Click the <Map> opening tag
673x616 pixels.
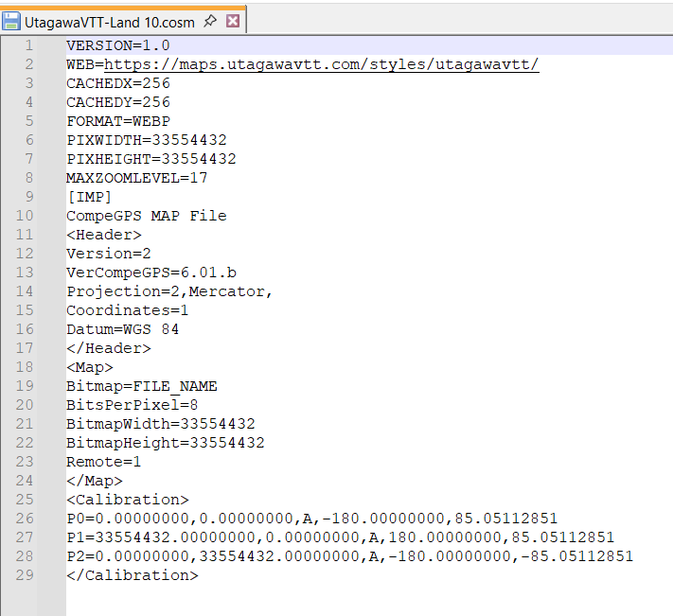(90, 367)
